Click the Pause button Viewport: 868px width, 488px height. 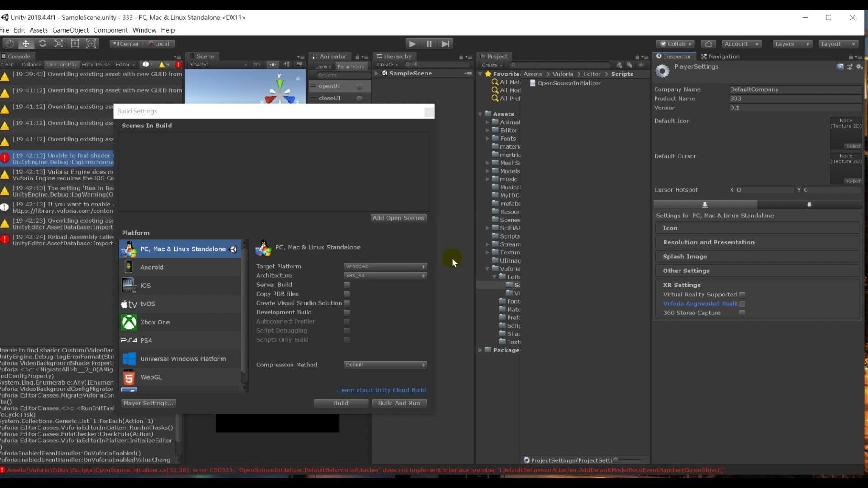(x=429, y=44)
